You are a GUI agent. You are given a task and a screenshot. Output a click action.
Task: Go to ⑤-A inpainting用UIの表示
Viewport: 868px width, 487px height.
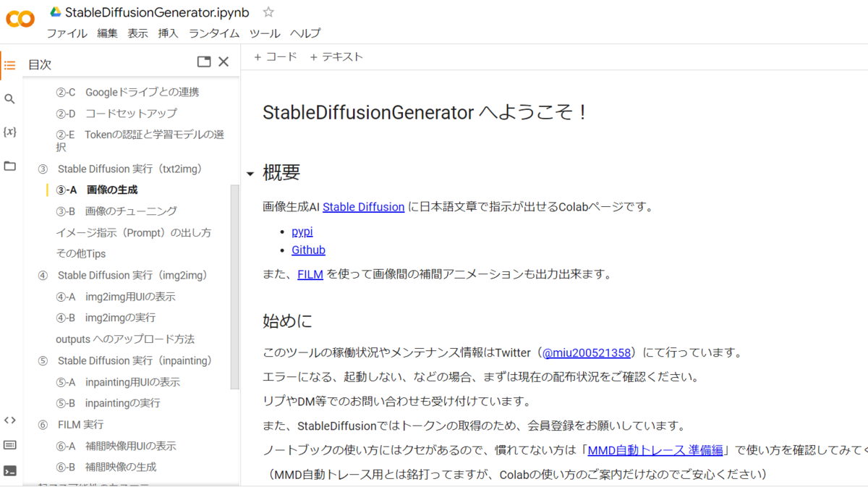click(118, 382)
